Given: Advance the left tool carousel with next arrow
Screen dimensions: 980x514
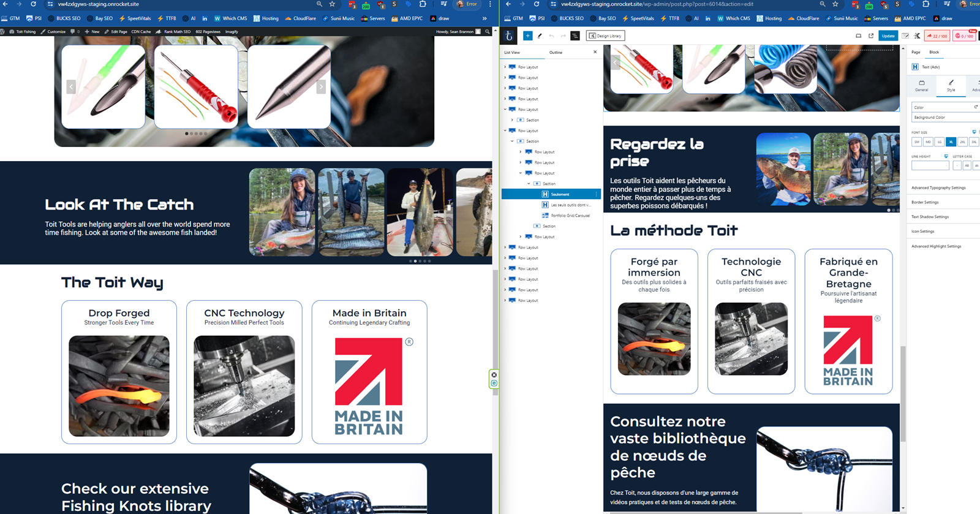Looking at the screenshot, I should (321, 87).
